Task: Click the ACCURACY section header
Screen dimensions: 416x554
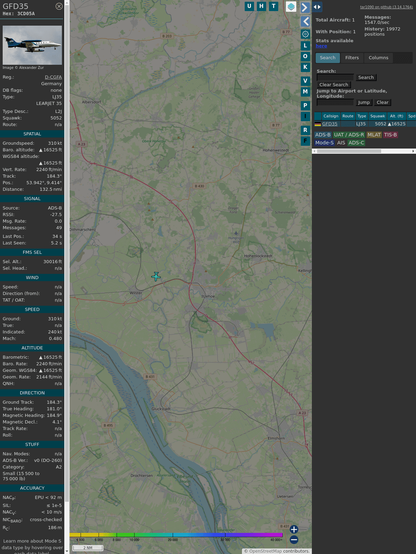Action: tap(32, 488)
